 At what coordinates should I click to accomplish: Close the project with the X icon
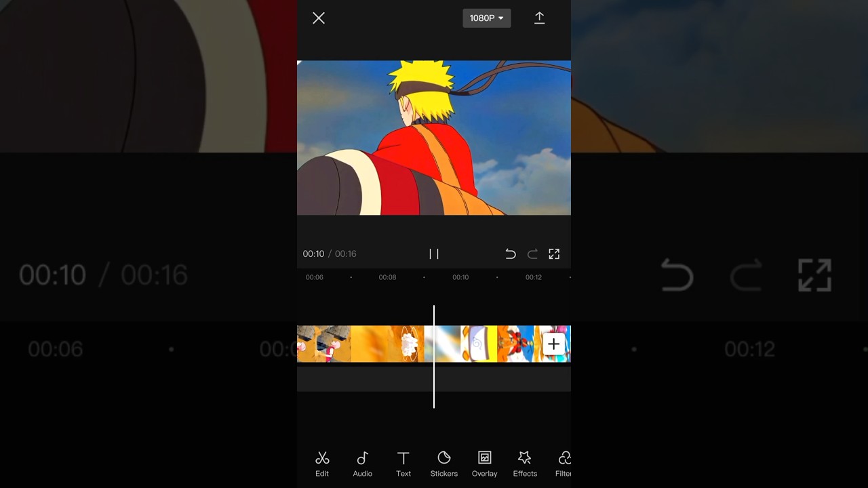pyautogui.click(x=319, y=18)
